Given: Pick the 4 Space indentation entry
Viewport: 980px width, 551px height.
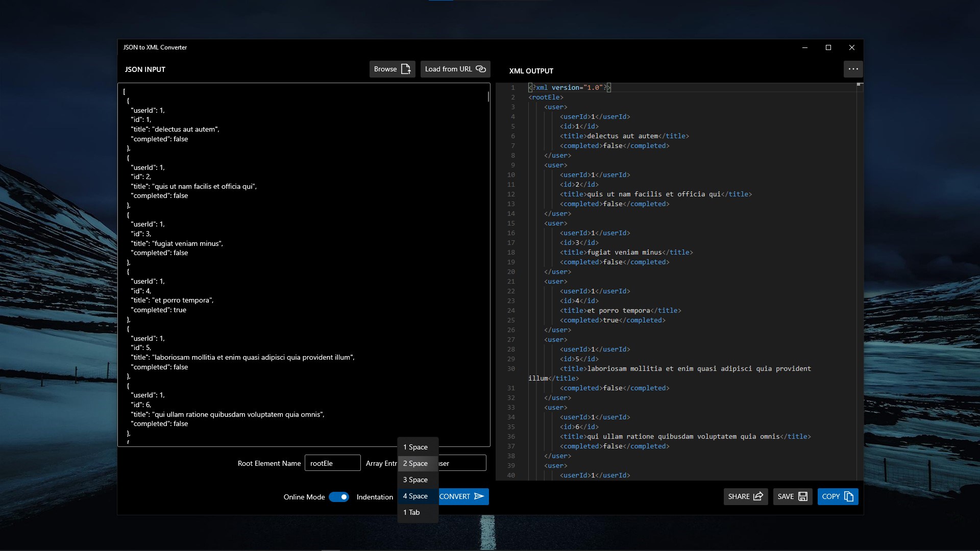Looking at the screenshot, I should 415,496.
